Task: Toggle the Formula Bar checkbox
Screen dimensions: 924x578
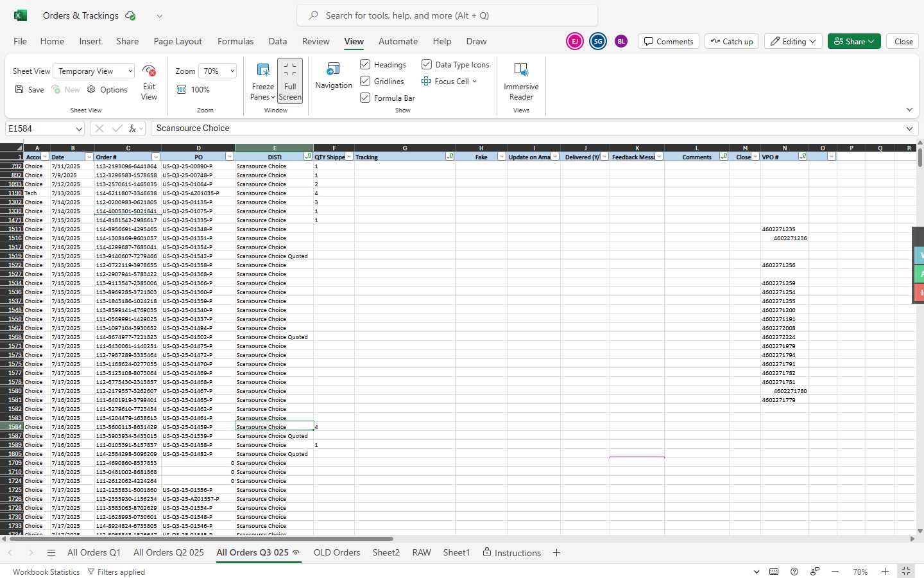Action: click(365, 98)
